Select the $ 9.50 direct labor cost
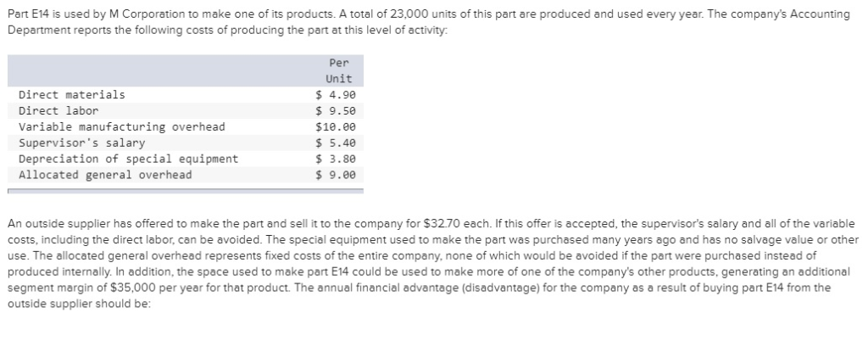868x347 pixels. (336, 111)
